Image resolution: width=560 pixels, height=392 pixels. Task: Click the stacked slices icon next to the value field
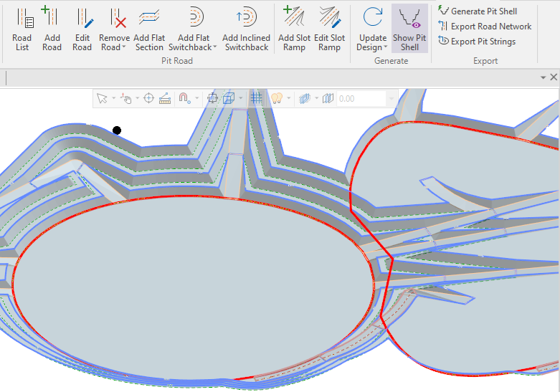328,98
